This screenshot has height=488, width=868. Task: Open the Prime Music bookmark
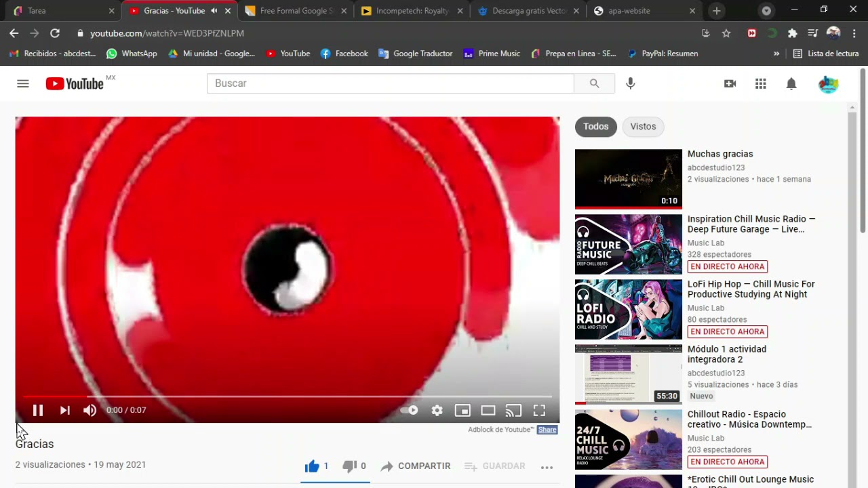coord(492,54)
